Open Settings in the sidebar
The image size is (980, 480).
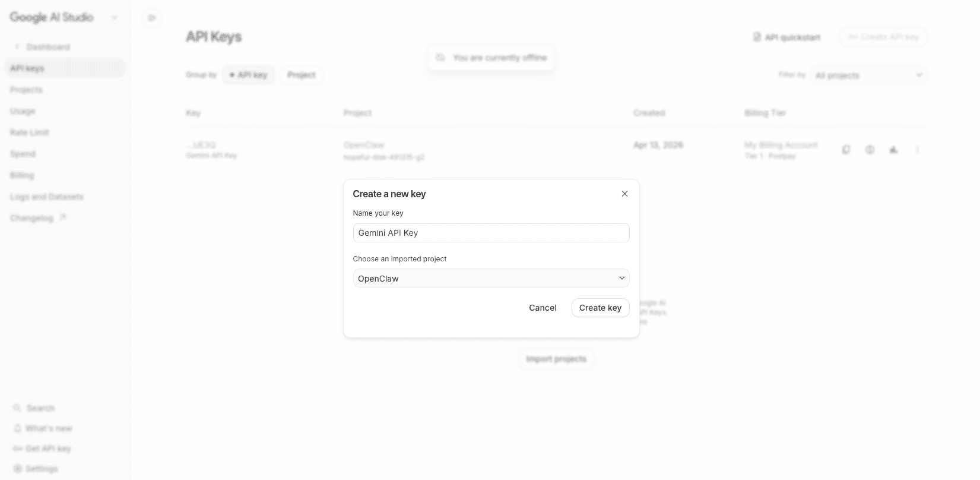point(36,469)
